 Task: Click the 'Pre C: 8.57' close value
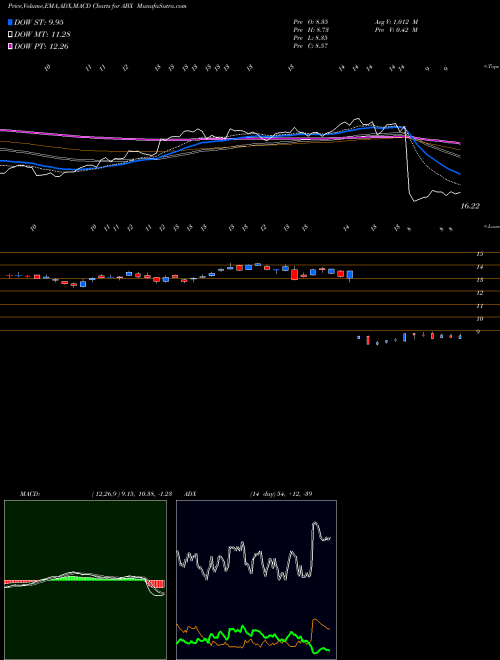pos(311,46)
